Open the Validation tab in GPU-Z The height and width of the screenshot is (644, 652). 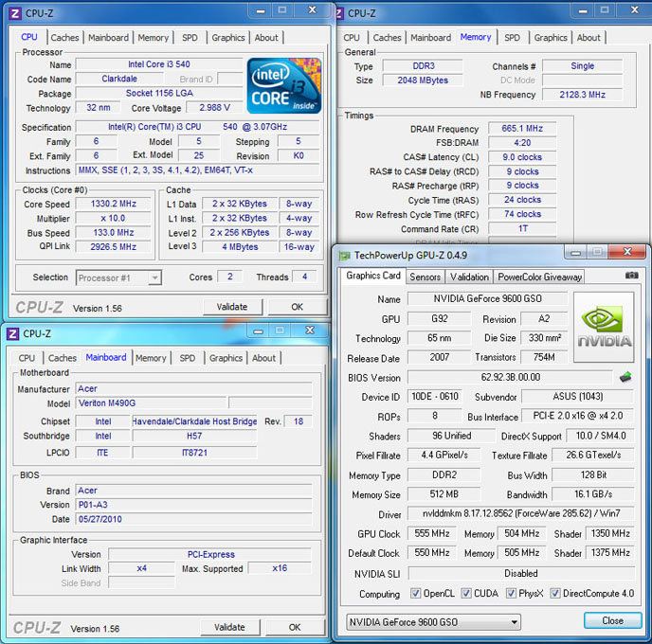[x=469, y=277]
